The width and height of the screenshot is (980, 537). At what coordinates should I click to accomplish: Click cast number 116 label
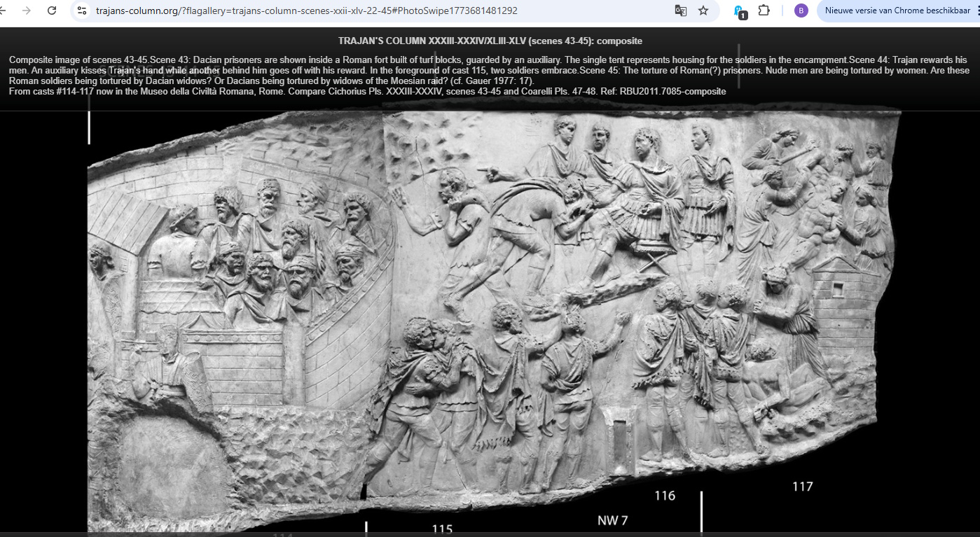pos(665,496)
